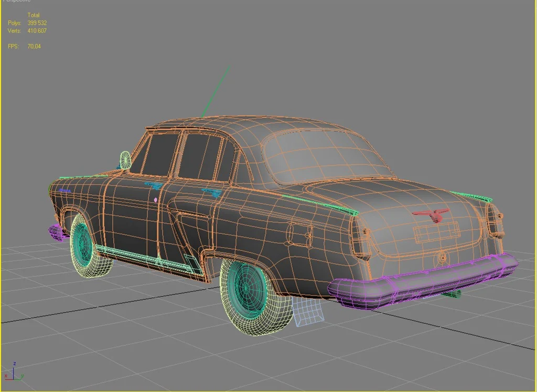Select the blue front door handle
Viewport: 537px width, 392px height.
154,185
